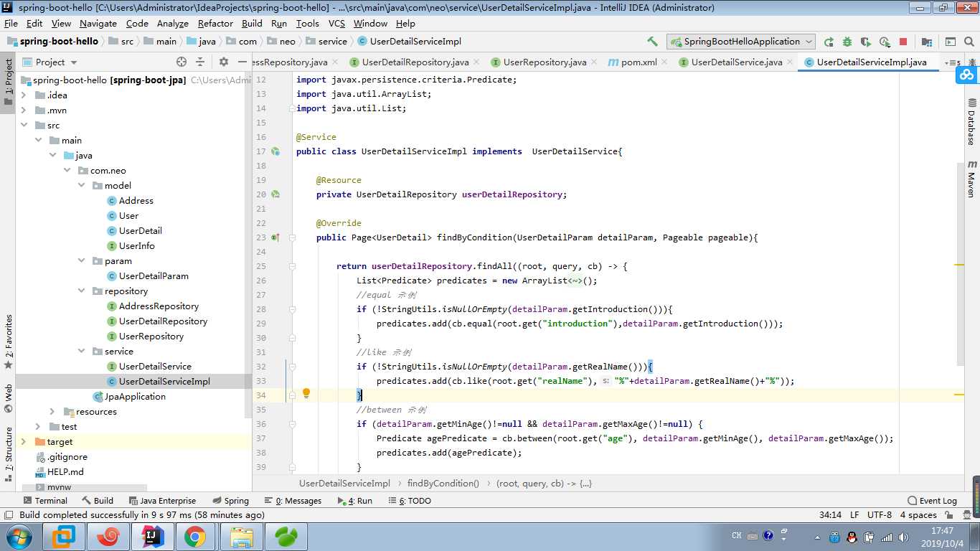This screenshot has height=551, width=980.
Task: Click the Run with Coverage icon
Action: [866, 42]
